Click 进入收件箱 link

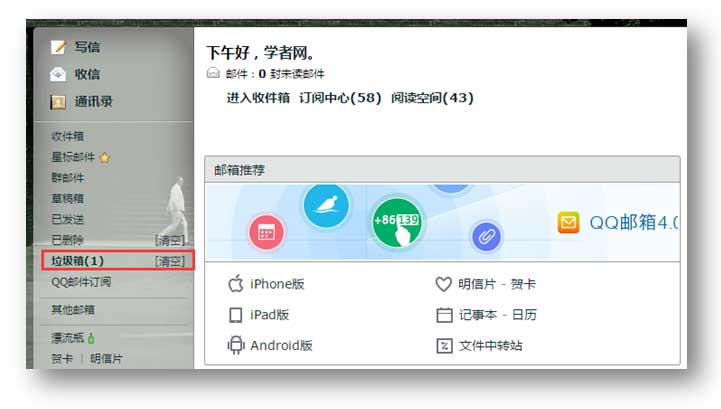pos(258,98)
